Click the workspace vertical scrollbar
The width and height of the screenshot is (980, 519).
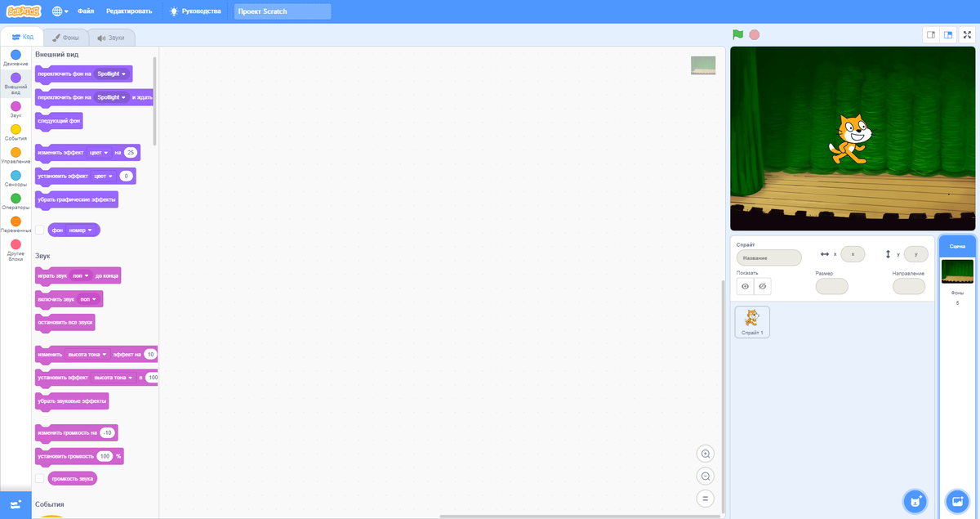coord(723,396)
